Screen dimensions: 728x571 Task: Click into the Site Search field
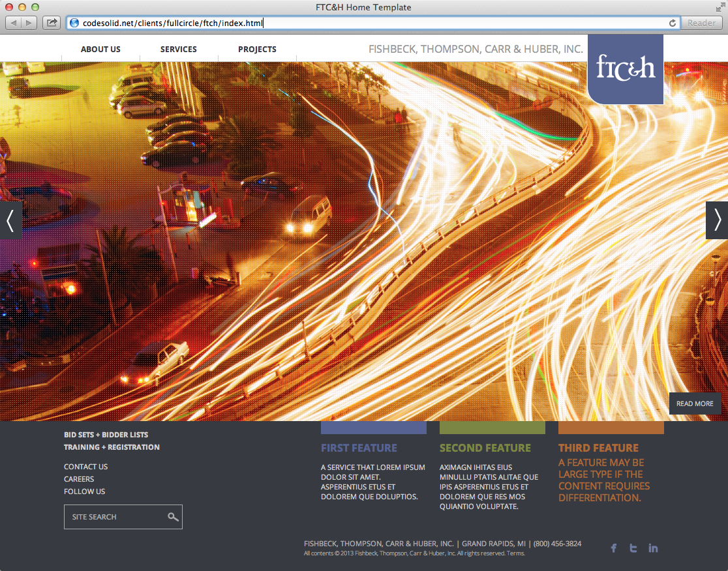[x=114, y=517]
